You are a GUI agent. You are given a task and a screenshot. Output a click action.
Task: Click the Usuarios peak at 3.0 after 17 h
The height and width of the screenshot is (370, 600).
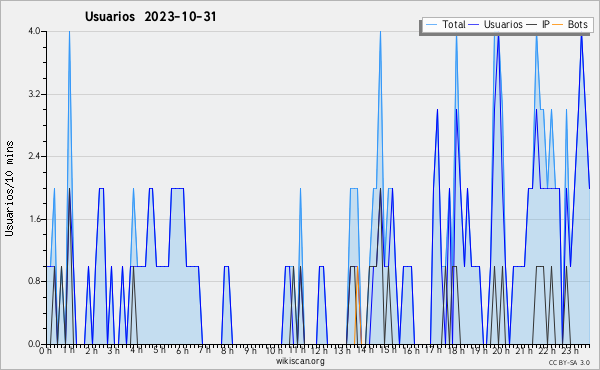point(437,110)
